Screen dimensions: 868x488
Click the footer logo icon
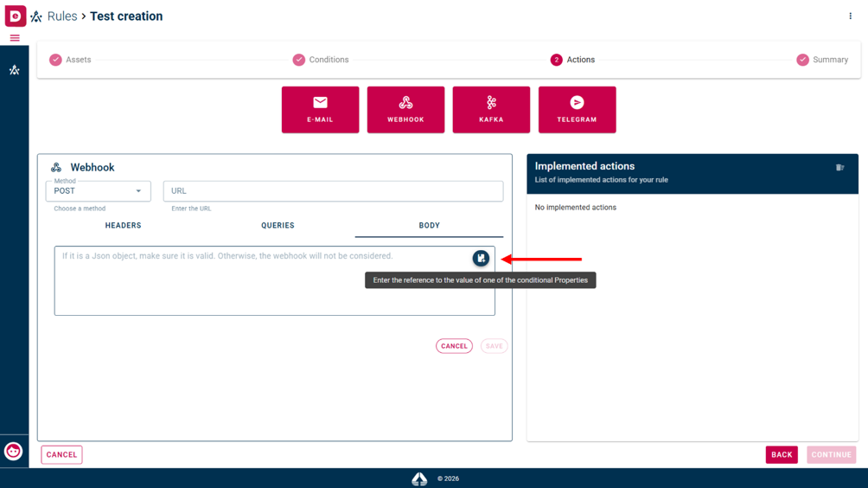tap(419, 478)
